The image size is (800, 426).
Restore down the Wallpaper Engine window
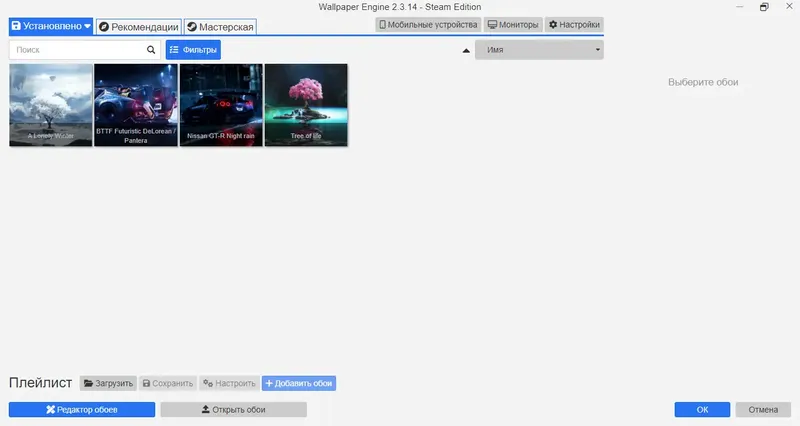764,7
